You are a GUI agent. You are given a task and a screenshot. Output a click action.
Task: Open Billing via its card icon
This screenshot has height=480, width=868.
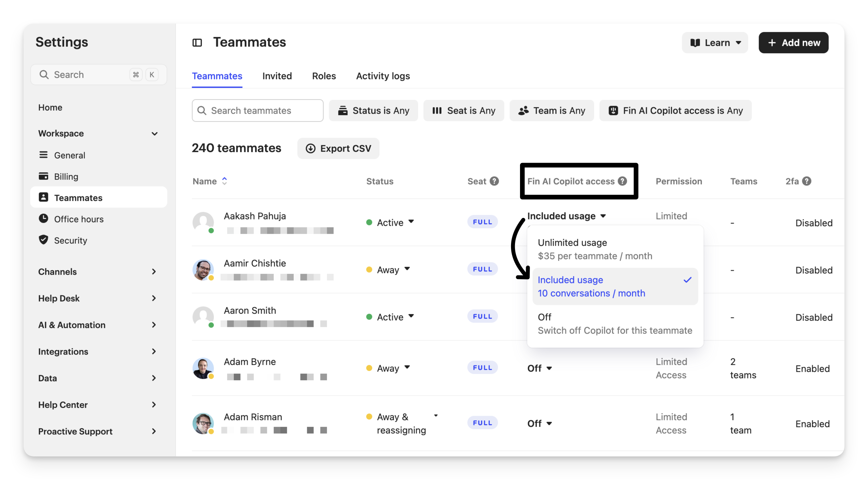tap(44, 176)
